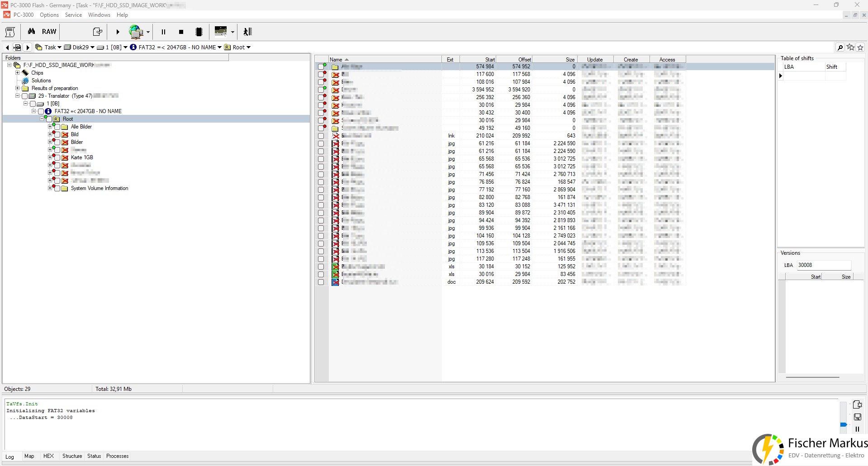The width and height of the screenshot is (868, 466).
Task: Sort file list by Size column header
Action: point(569,60)
